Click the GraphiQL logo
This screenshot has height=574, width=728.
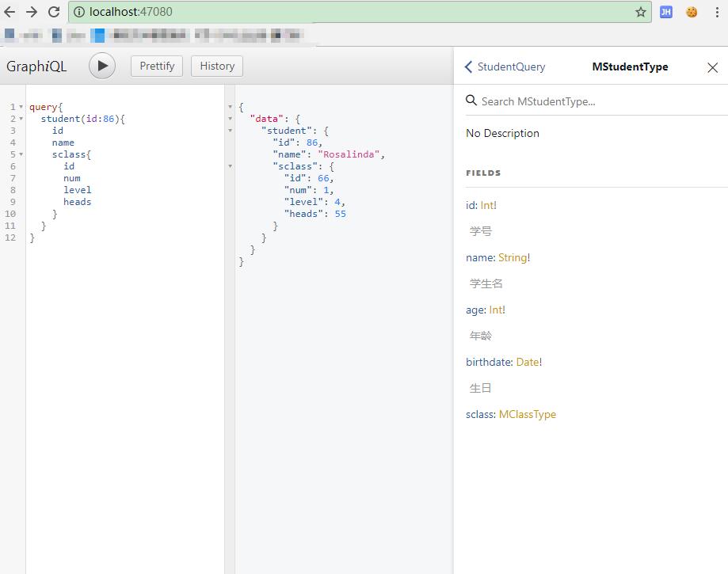tap(36, 67)
